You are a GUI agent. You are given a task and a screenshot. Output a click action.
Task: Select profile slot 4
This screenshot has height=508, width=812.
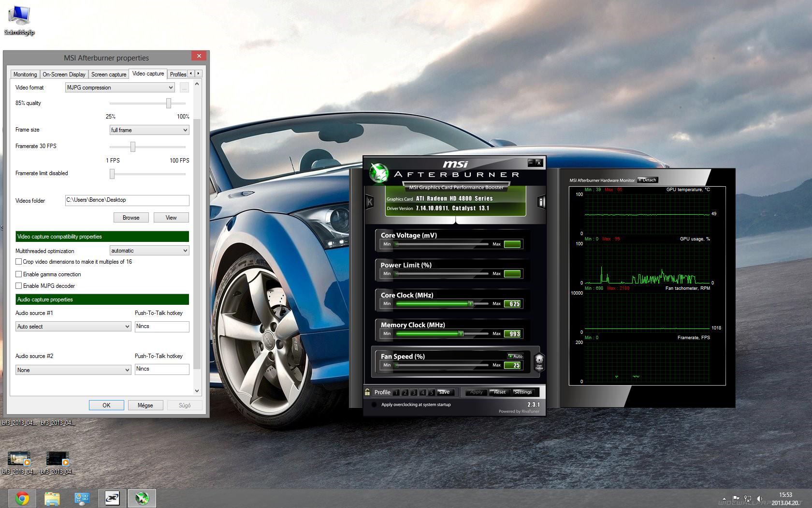(422, 392)
